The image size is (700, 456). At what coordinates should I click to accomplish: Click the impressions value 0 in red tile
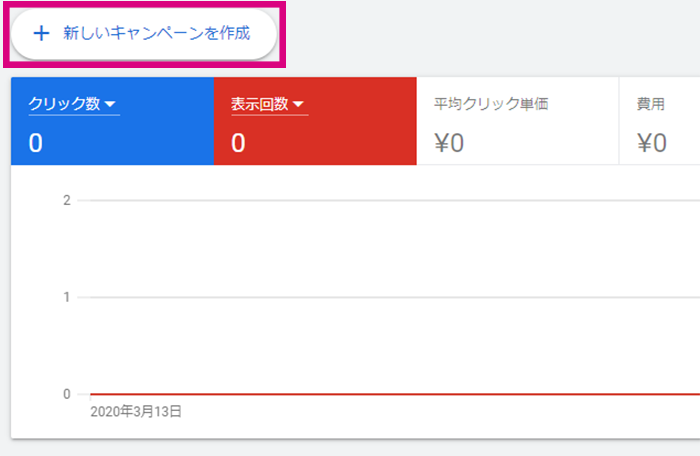point(238,143)
